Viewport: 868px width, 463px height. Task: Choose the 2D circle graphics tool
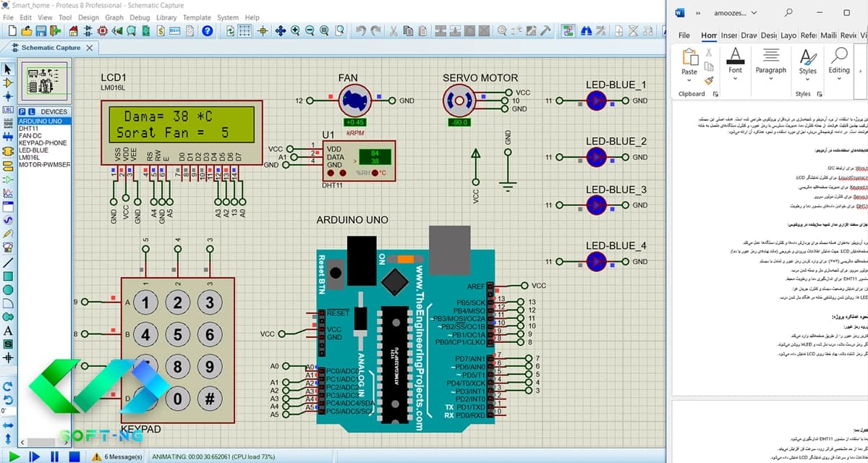[x=8, y=289]
